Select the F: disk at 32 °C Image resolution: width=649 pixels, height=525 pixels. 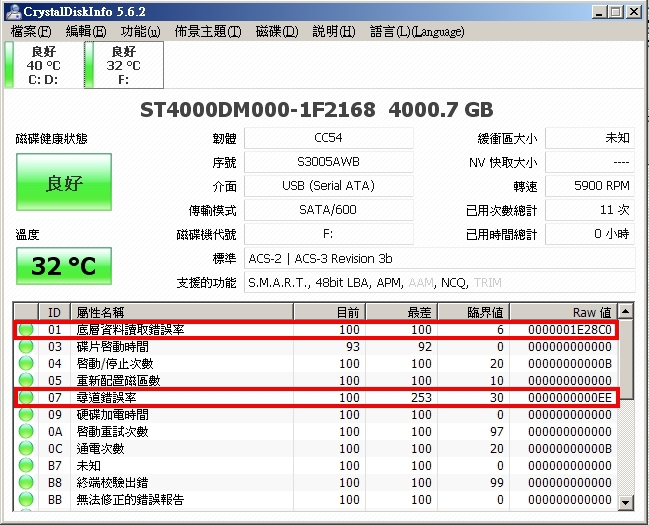click(x=124, y=65)
